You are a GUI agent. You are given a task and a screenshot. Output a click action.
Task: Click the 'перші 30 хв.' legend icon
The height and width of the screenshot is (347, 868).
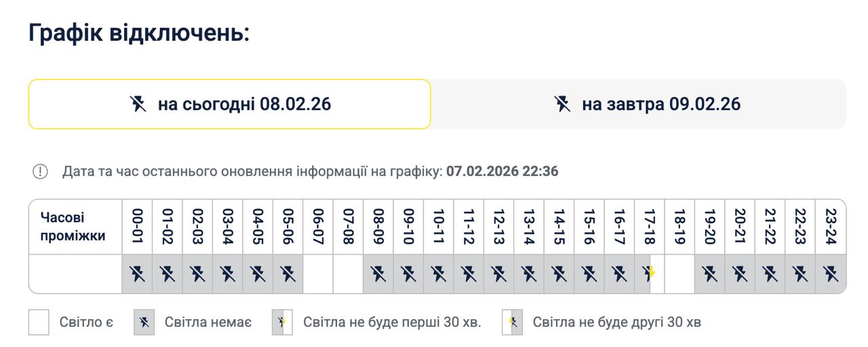coord(282,322)
